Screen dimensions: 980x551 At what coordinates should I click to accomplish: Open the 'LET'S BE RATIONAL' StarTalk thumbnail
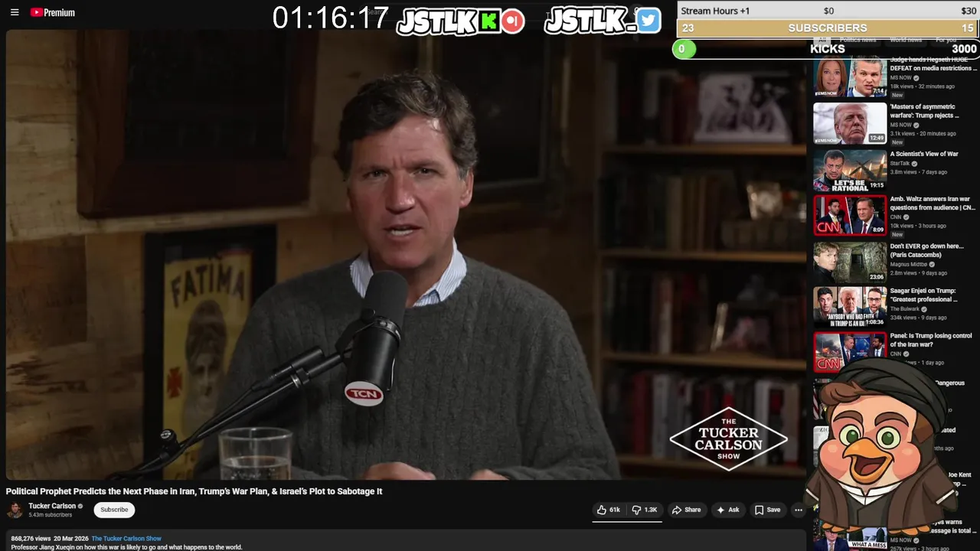(x=850, y=170)
